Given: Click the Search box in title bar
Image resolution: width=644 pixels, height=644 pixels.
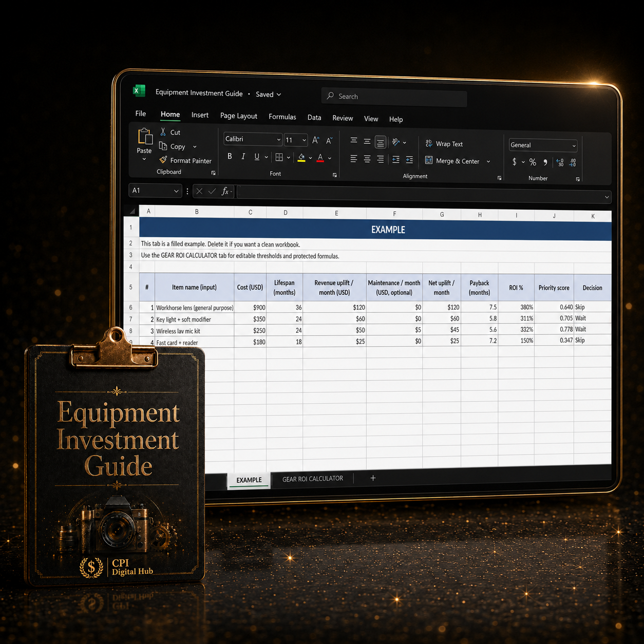Looking at the screenshot, I should (x=394, y=97).
